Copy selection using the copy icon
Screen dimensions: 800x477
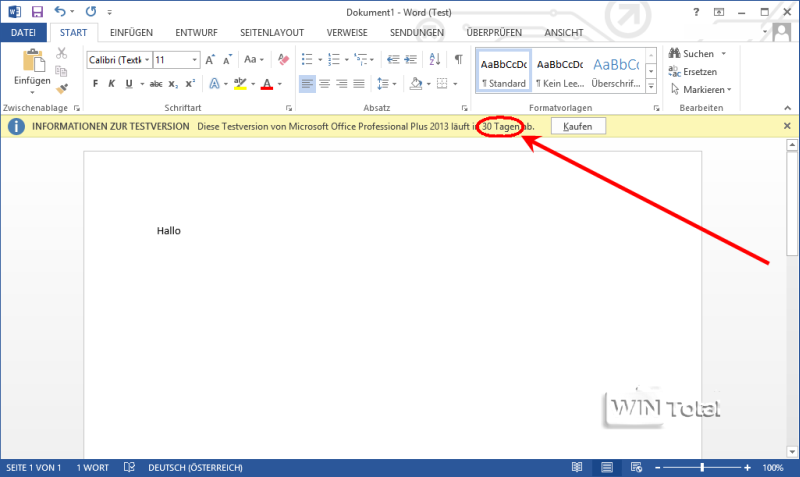tap(62, 71)
